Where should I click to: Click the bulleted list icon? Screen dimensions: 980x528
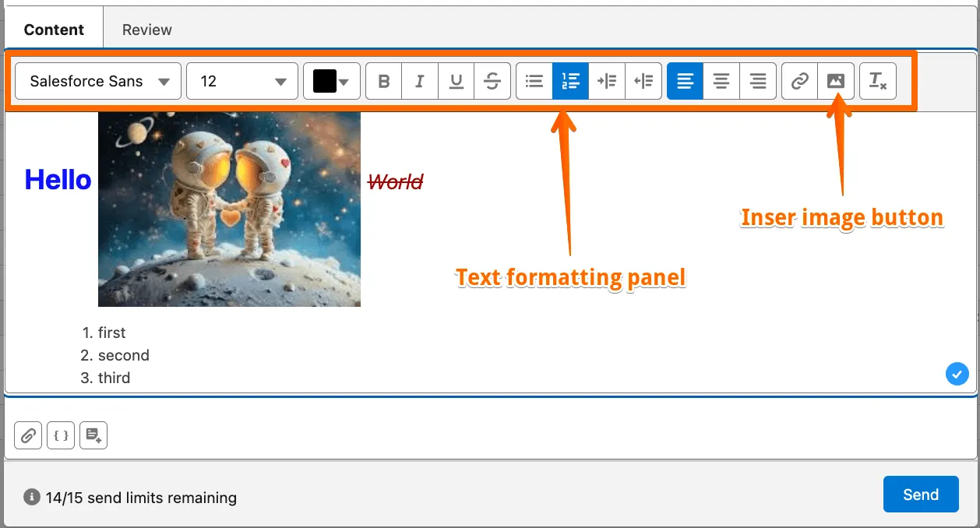(x=534, y=81)
